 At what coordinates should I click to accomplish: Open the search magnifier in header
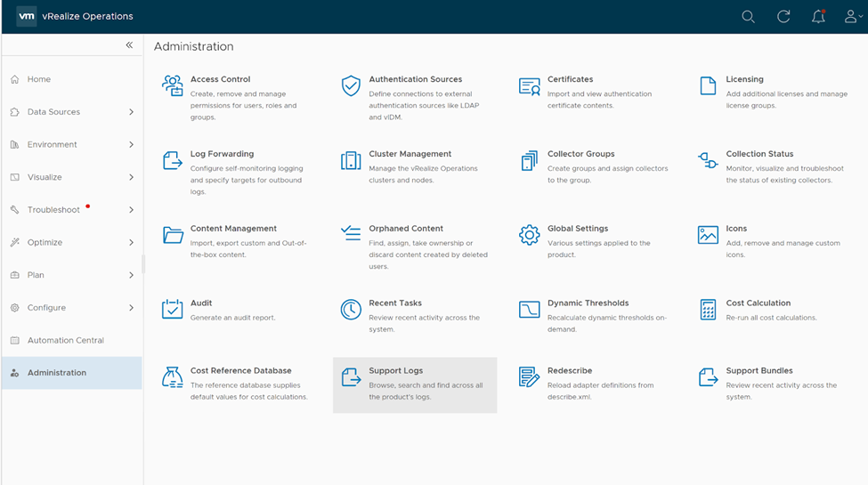[x=748, y=17]
